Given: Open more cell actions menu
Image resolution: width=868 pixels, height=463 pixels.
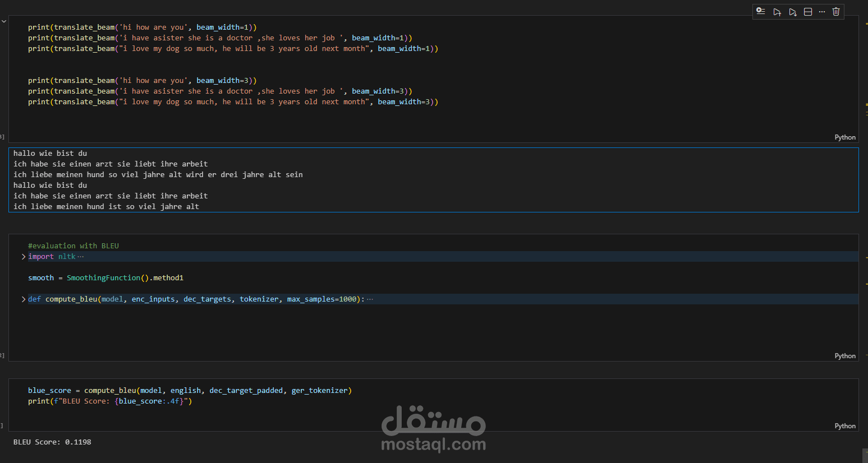Looking at the screenshot, I should click(x=822, y=12).
